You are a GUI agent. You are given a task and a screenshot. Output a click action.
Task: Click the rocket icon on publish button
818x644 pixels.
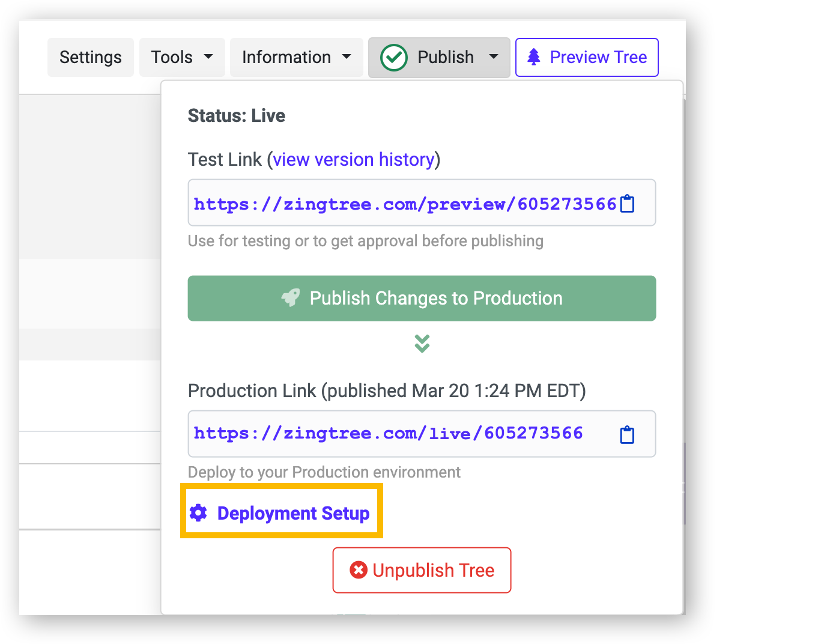(291, 297)
